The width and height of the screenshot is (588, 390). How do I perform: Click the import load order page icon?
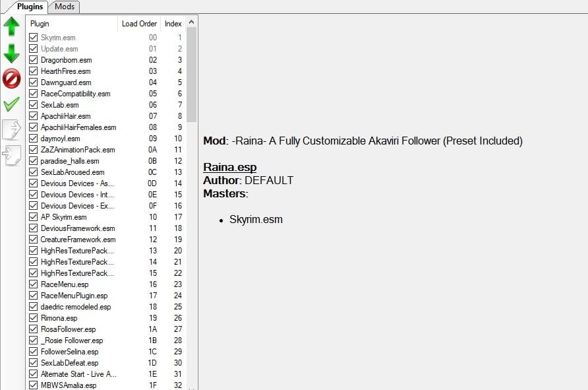[x=12, y=155]
